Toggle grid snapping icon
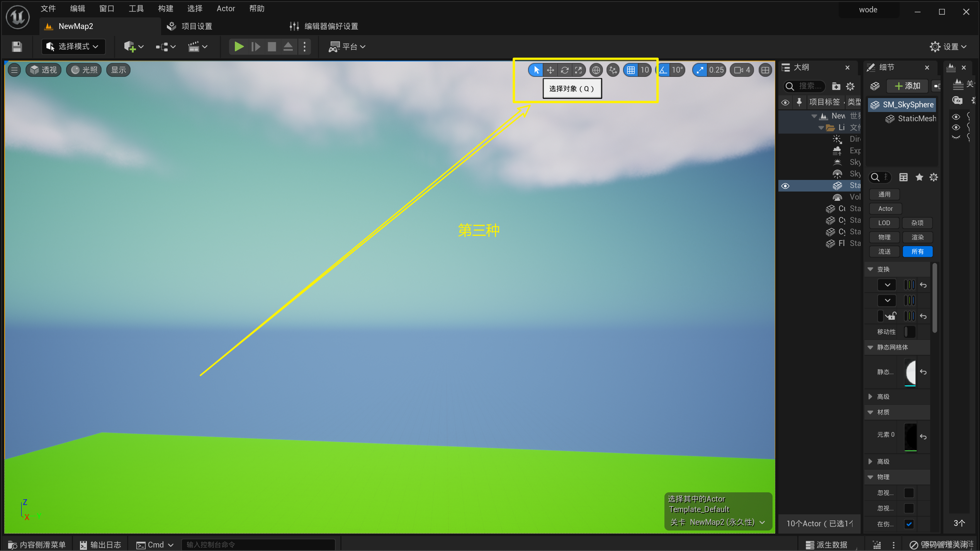The height and width of the screenshot is (551, 980). click(x=630, y=70)
